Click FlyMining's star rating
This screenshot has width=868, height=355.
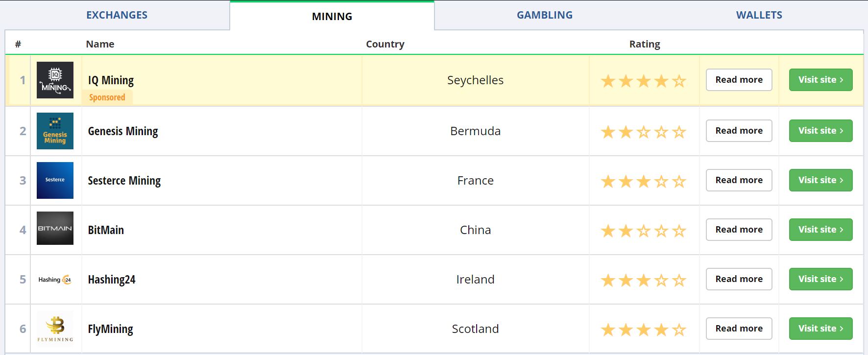643,330
